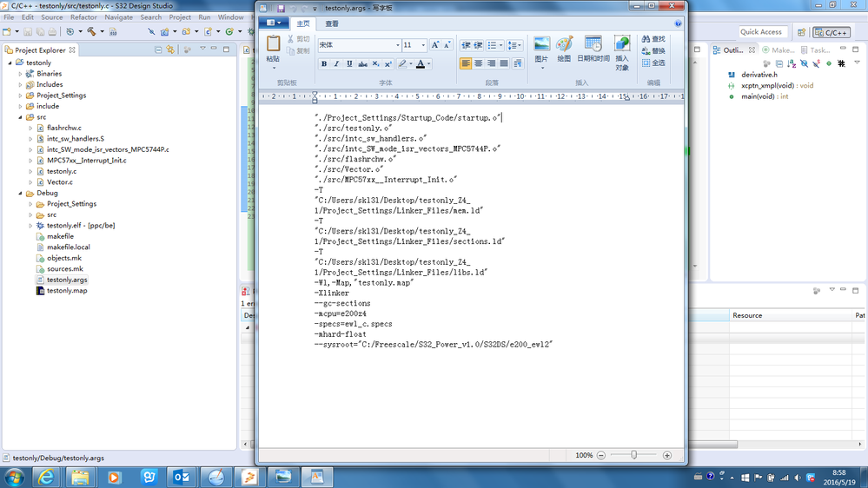Toggle Subscript in WordPad
The width and height of the screenshot is (868, 488).
click(375, 63)
